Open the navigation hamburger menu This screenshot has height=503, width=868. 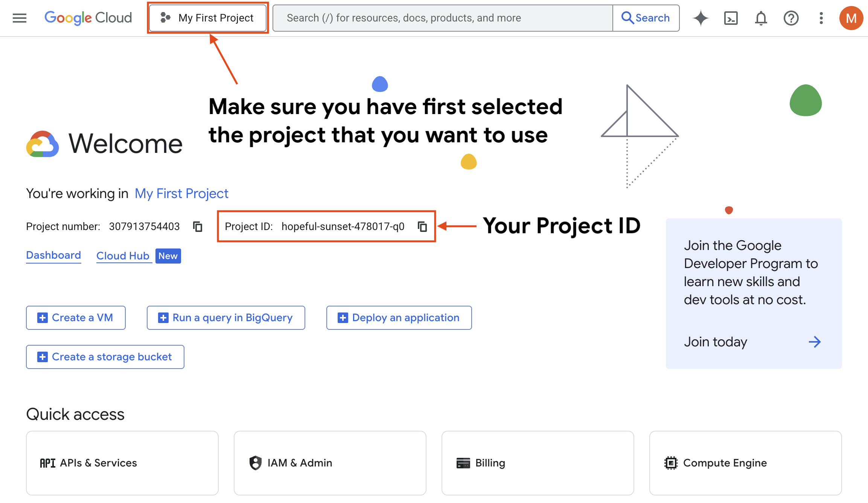pos(19,18)
